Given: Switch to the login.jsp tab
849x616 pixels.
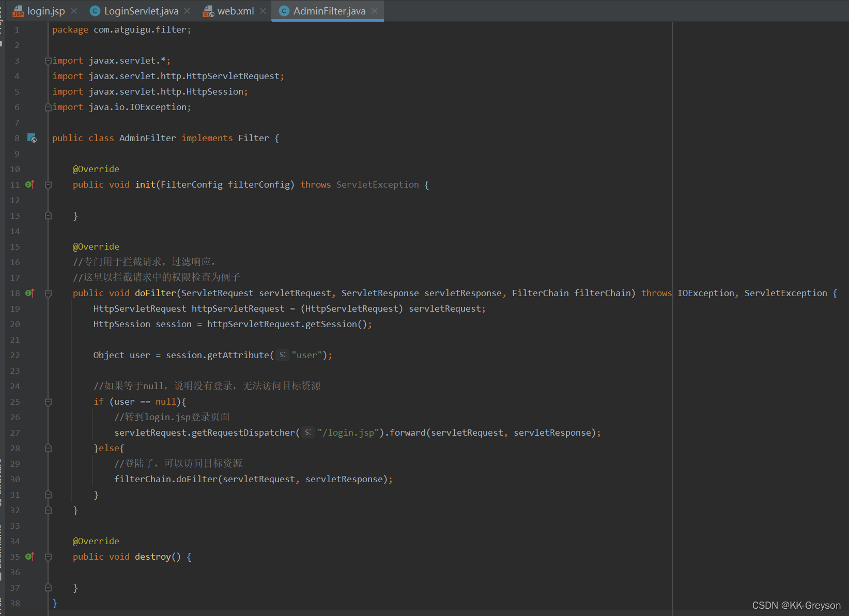Looking at the screenshot, I should 46,11.
